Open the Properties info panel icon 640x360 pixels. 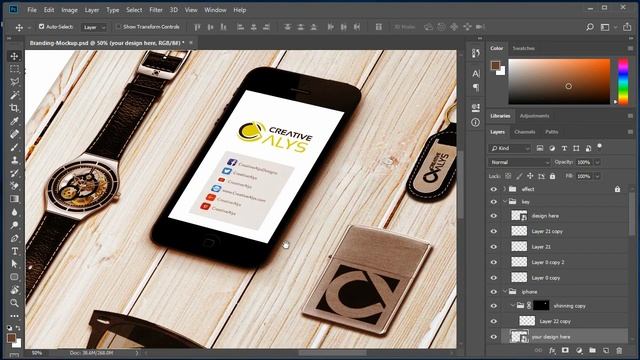(x=476, y=122)
